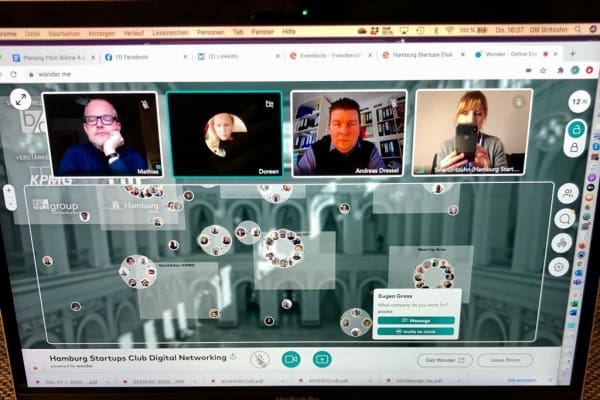Switch to the Planung Pitch Bühne tab
Viewport: 600px width, 400px height.
click(x=52, y=58)
